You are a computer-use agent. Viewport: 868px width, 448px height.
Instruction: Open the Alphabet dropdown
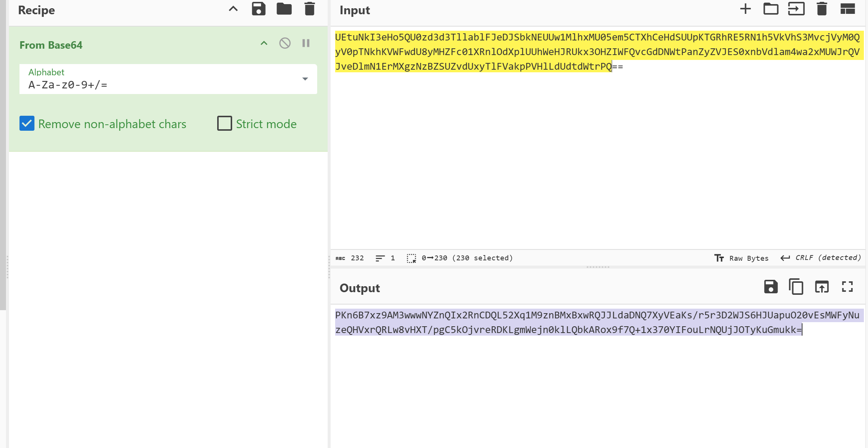(x=305, y=79)
